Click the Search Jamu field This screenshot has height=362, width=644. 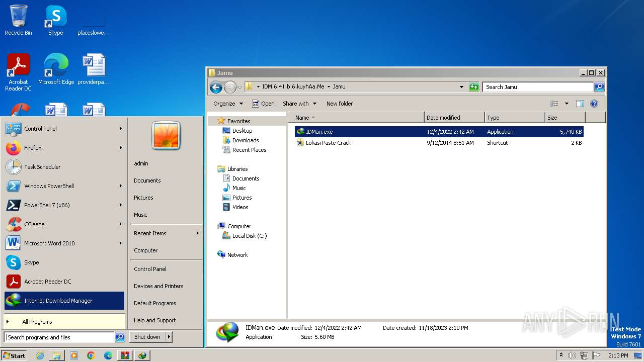point(538,87)
